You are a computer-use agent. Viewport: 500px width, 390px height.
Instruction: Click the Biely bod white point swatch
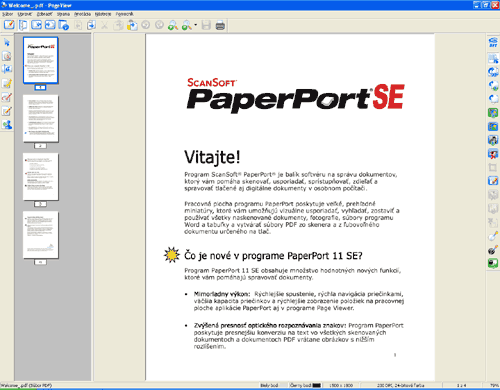point(283,385)
